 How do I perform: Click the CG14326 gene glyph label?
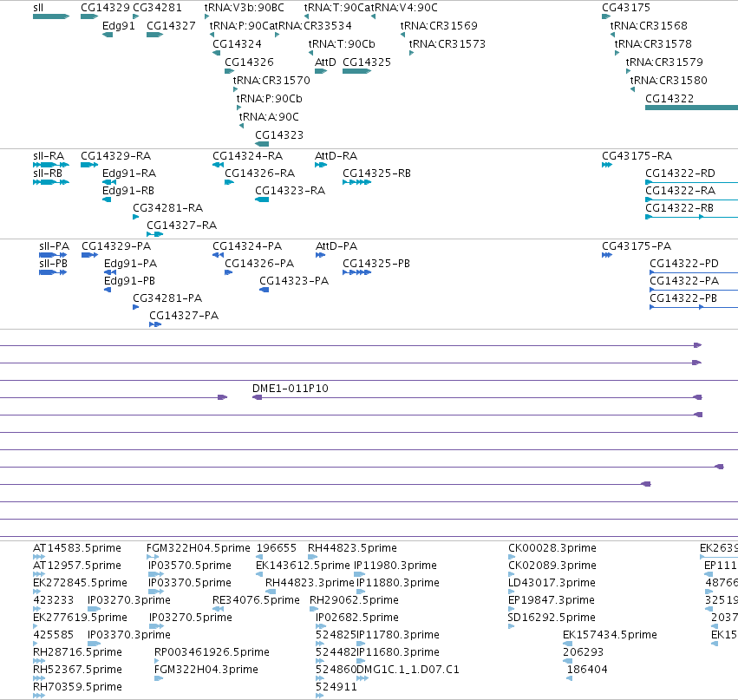click(249, 62)
